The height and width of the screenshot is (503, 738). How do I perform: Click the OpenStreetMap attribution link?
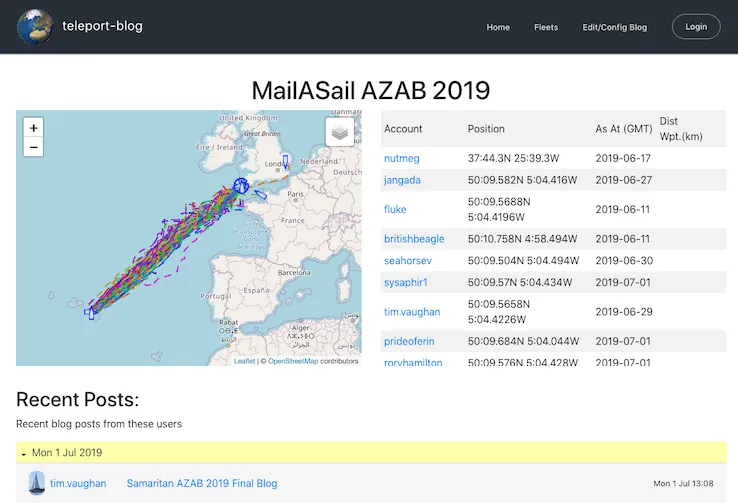(293, 361)
